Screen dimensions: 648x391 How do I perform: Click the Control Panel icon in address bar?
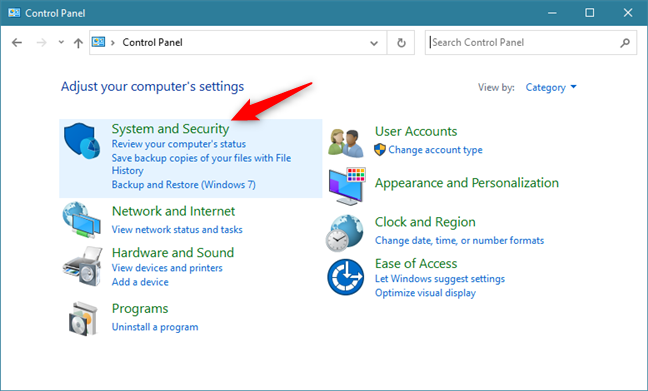pyautogui.click(x=98, y=42)
